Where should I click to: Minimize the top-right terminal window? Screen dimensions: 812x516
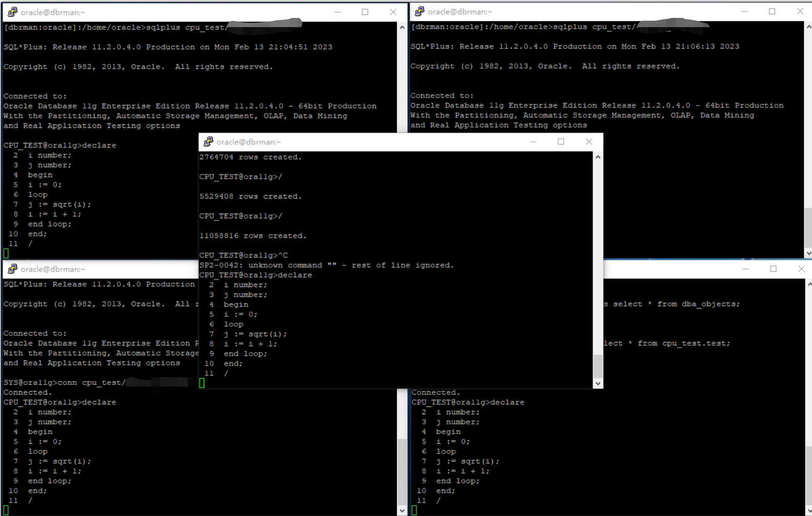coord(744,11)
